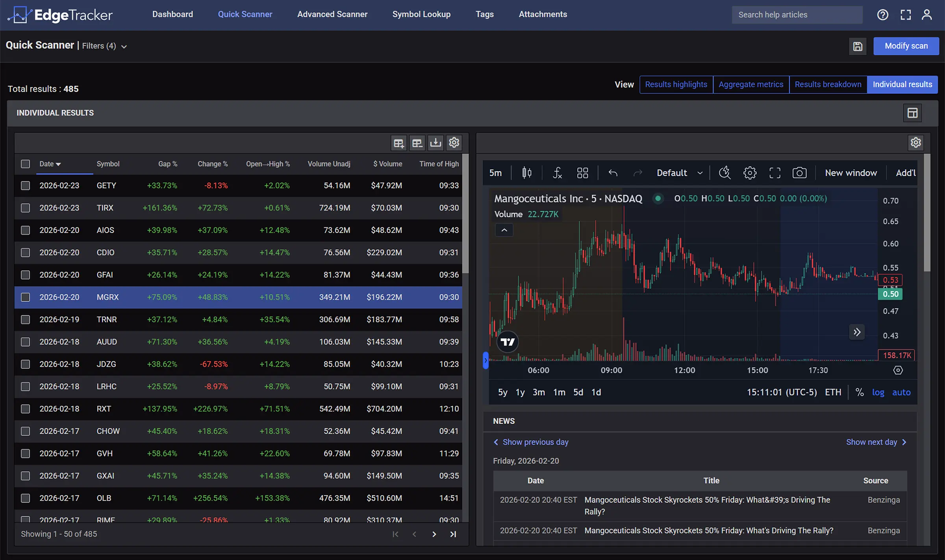The image size is (945, 560).
Task: Open table settings gear icon
Action: 454,142
